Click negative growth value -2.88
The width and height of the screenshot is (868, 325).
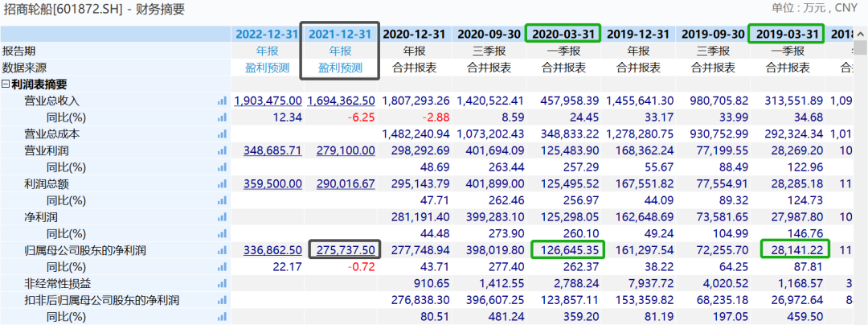(436, 118)
